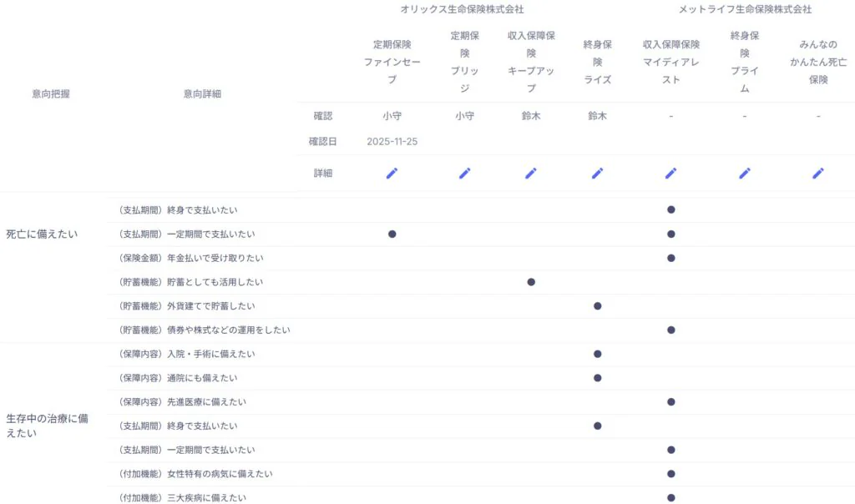This screenshot has width=855, height=504.
Task: Click the 詳細 row label
Action: click(x=323, y=174)
